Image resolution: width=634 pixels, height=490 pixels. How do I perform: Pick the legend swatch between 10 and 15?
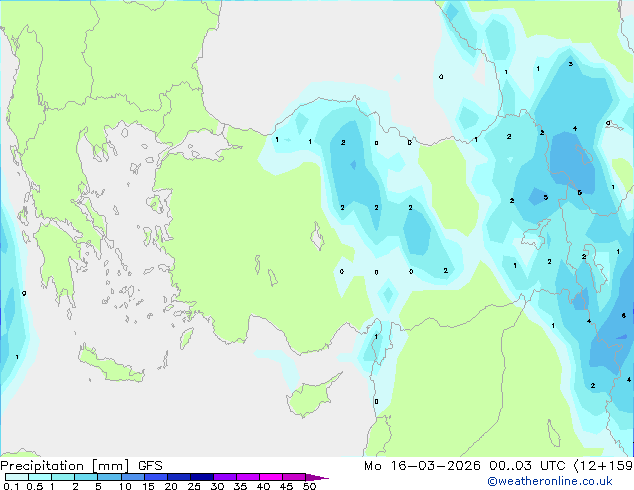click(133, 477)
